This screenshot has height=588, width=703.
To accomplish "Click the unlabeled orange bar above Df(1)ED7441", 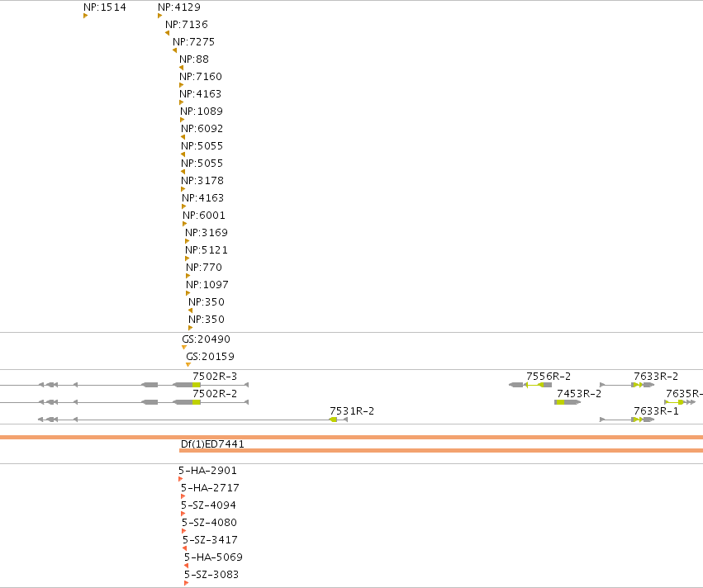I will click(352, 437).
